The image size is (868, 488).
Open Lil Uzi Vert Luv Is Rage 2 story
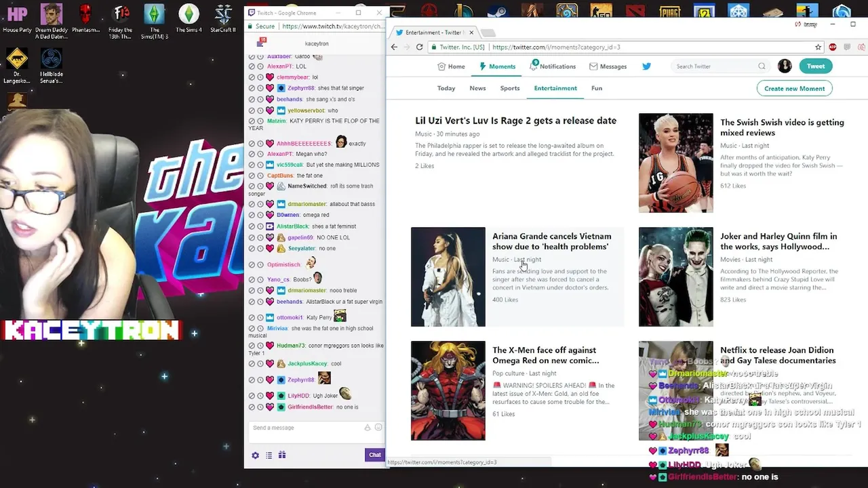click(x=515, y=121)
